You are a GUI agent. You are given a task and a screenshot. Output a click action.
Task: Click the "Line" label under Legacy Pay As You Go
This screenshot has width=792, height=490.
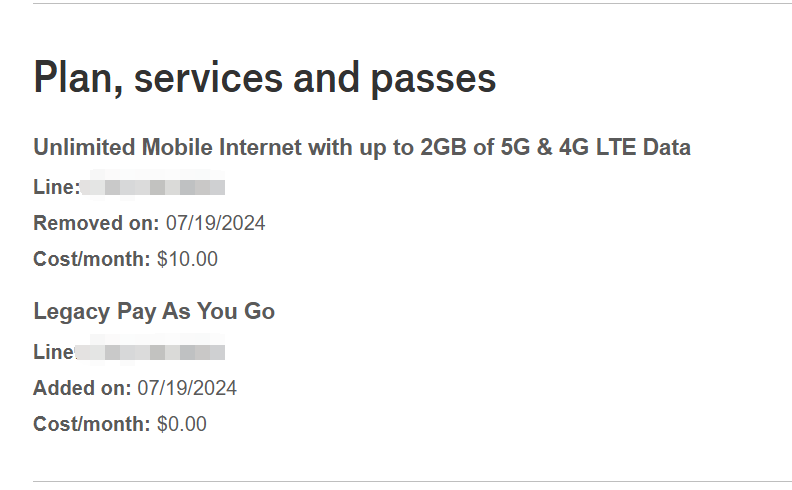pyautogui.click(x=54, y=352)
